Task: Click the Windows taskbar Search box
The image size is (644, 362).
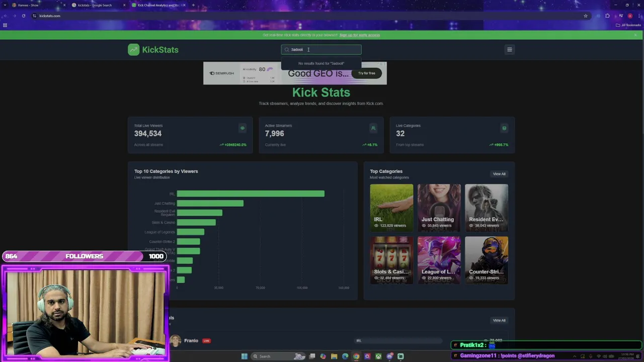Action: (x=278, y=356)
